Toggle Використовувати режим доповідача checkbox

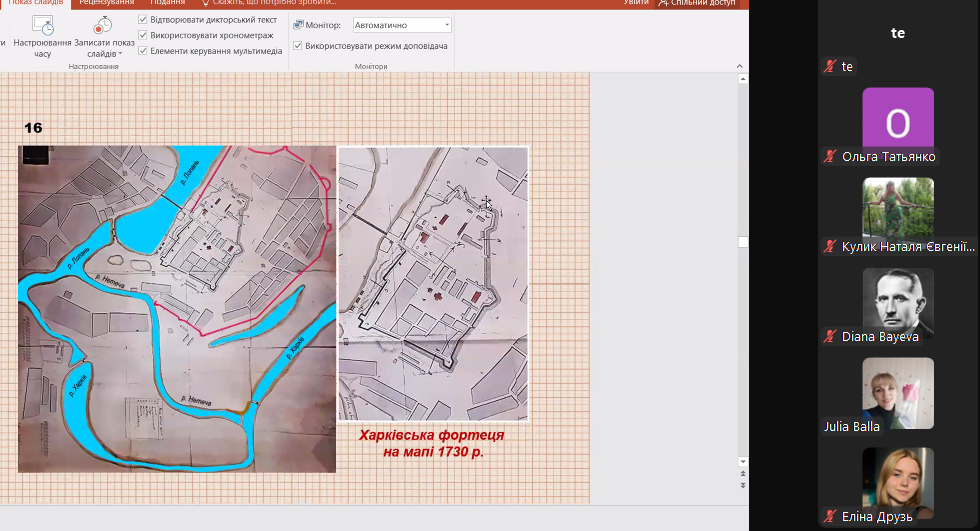point(298,46)
